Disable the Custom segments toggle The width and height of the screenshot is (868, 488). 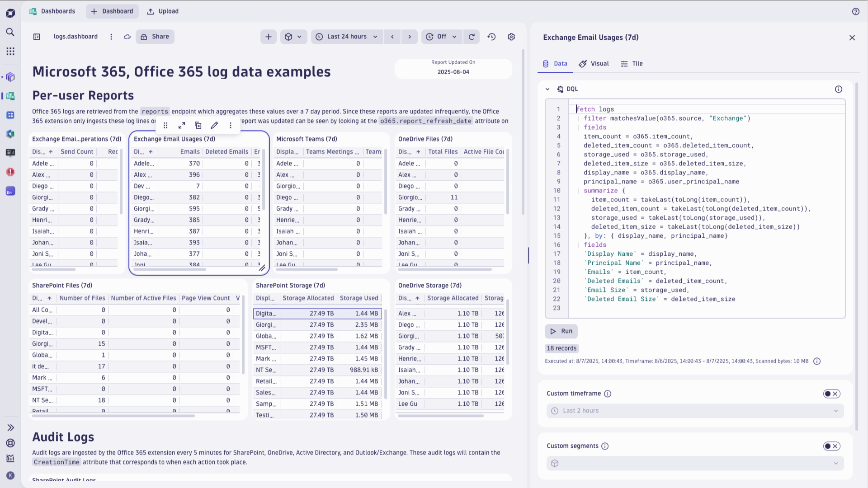click(x=831, y=446)
